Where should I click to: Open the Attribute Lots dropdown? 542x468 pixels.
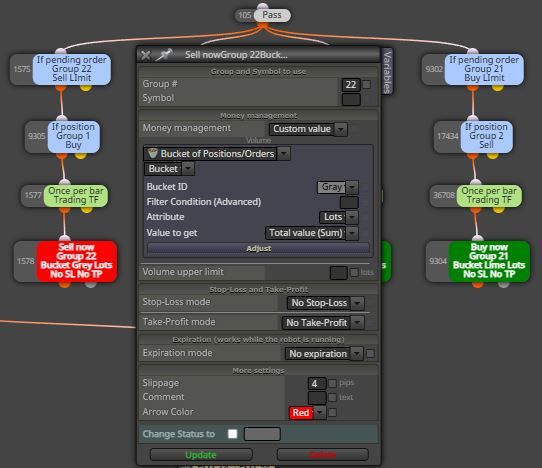pos(338,217)
